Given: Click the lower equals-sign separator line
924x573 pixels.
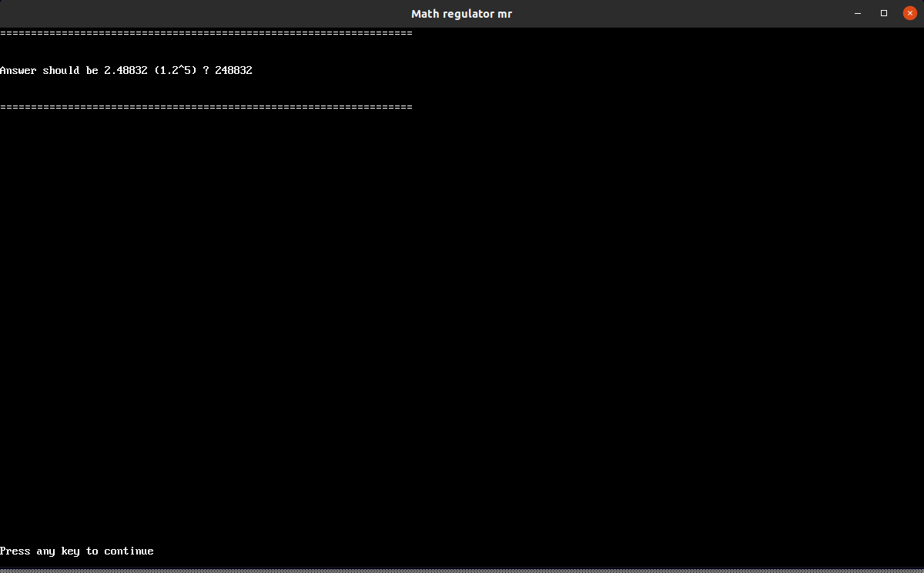Looking at the screenshot, I should pos(206,107).
